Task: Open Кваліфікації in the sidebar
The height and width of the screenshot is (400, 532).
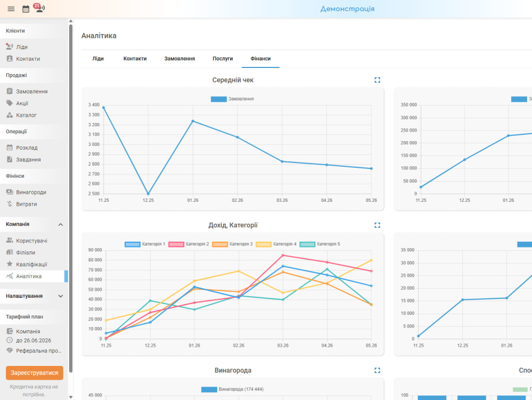Action: [x=32, y=265]
